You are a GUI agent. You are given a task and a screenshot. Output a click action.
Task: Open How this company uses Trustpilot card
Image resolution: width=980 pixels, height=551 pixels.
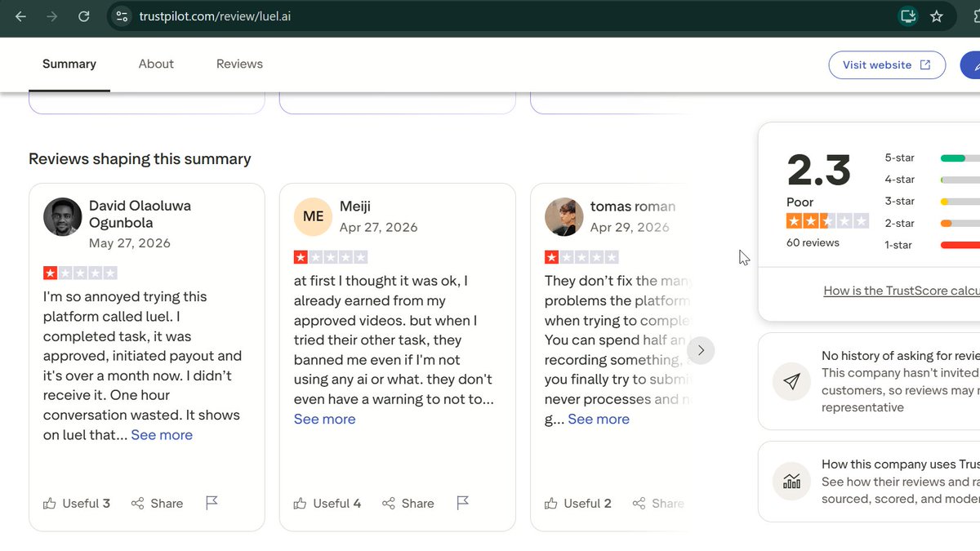[x=869, y=482]
